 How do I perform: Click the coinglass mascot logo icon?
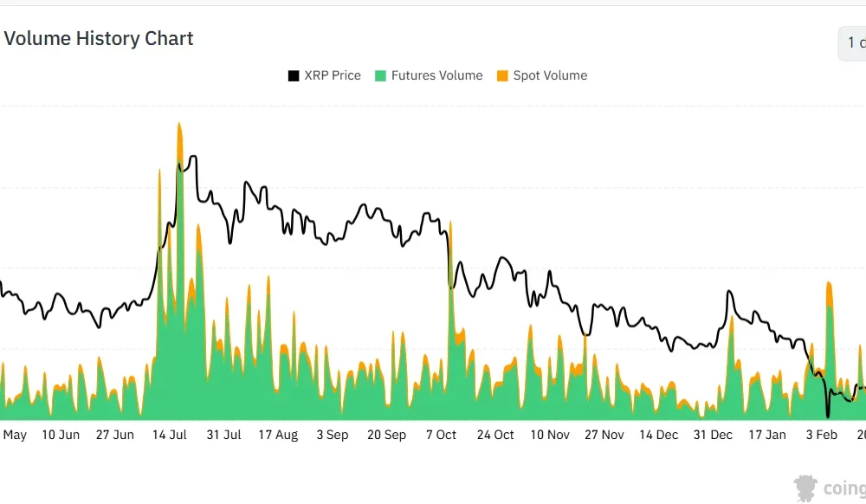pos(805,487)
